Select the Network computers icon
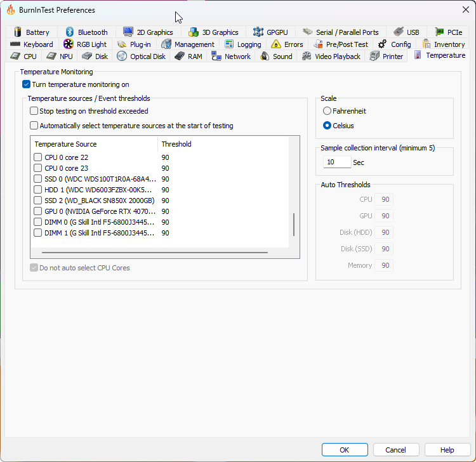 pos(216,56)
